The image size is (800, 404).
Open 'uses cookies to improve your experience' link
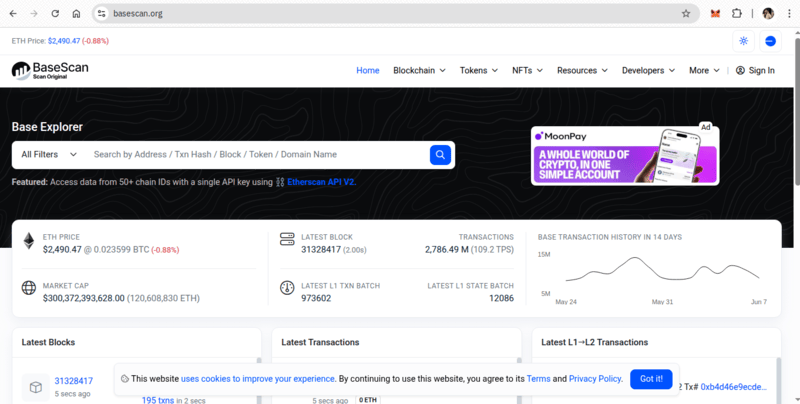[x=258, y=379]
